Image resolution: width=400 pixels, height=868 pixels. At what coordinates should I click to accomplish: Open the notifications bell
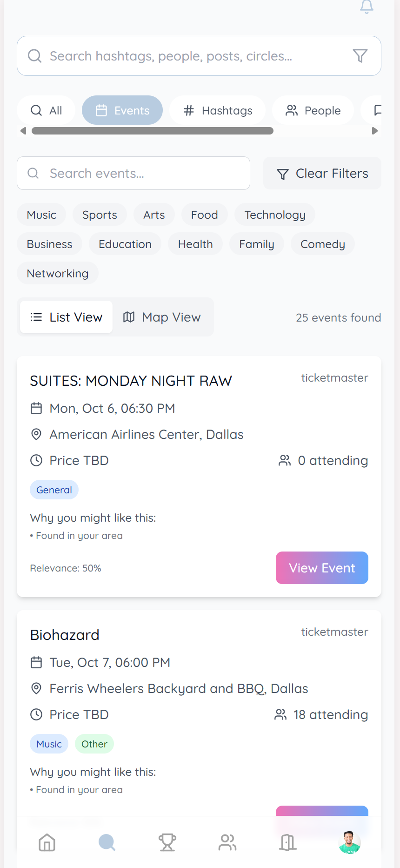tap(367, 7)
